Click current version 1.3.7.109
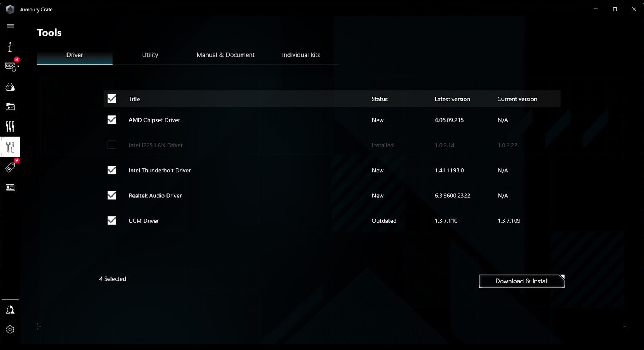Screen dimensions: 644x350 tap(509, 221)
